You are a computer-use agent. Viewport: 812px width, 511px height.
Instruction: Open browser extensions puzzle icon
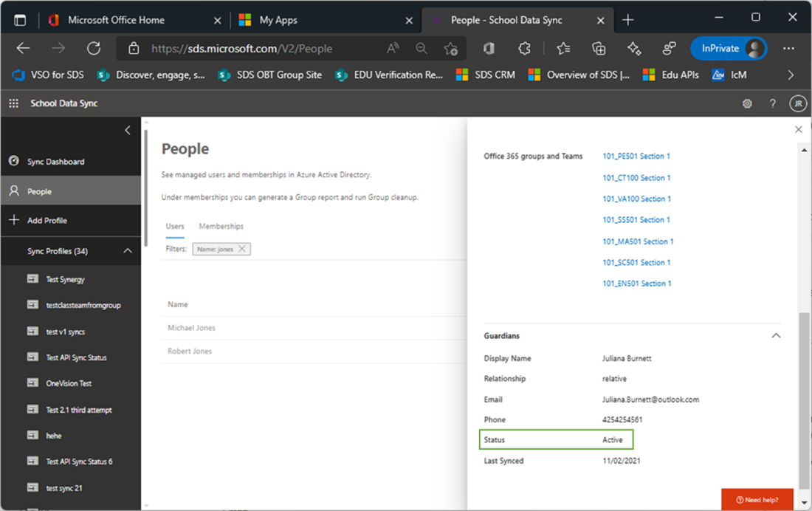coord(524,49)
